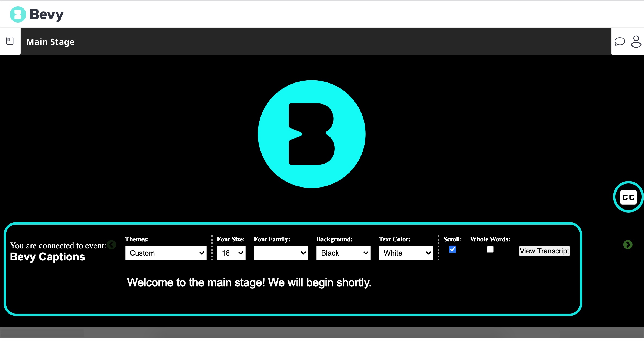Open the Background dropdown showing Black
The height and width of the screenshot is (341, 644).
[x=343, y=253]
